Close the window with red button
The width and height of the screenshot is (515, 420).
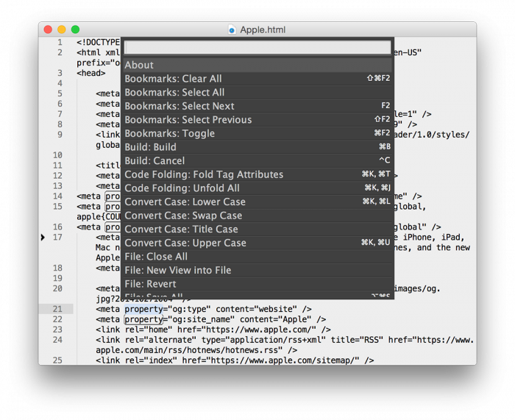pos(48,29)
